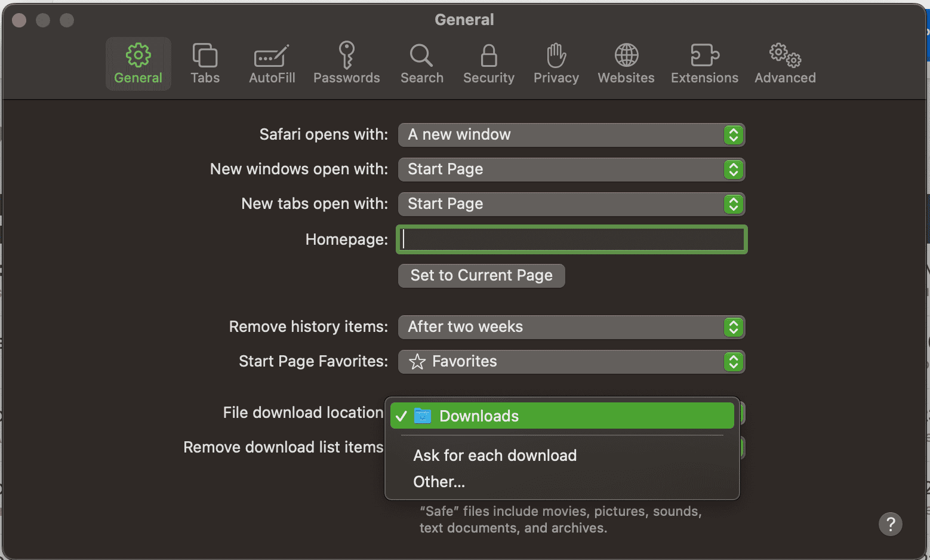Click 'Set to Current Page' button
The width and height of the screenshot is (930, 560).
[x=481, y=276]
